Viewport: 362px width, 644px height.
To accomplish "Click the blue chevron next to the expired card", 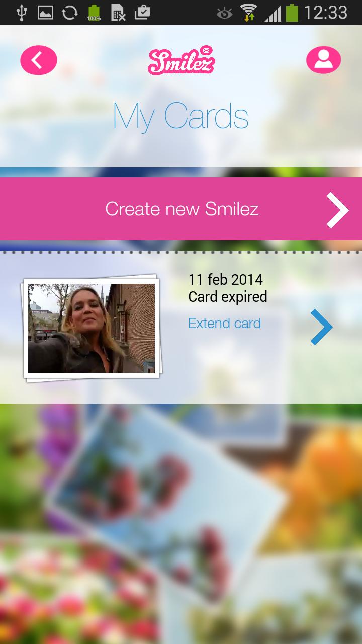I will [x=321, y=327].
